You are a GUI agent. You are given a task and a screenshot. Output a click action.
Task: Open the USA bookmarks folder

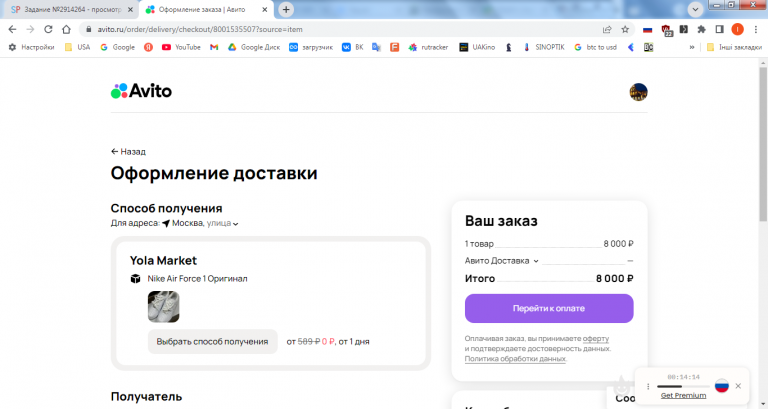tap(77, 47)
